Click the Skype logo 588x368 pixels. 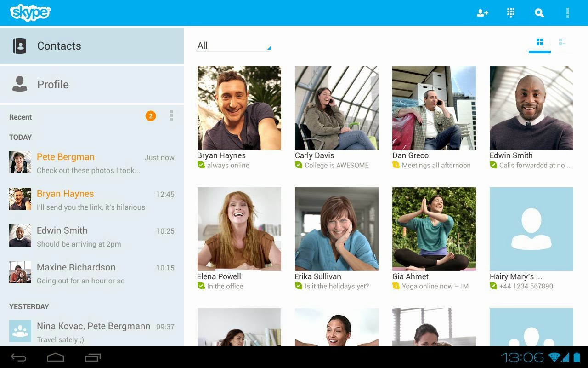tap(29, 12)
